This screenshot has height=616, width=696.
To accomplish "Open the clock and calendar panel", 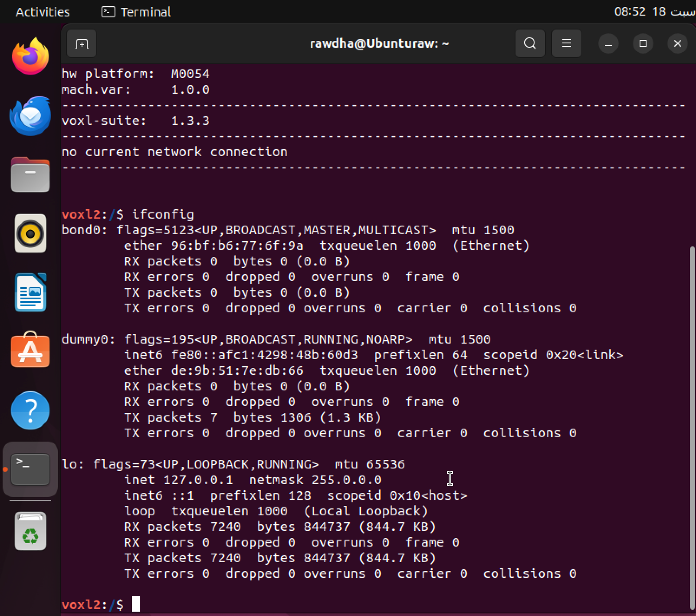I will click(654, 12).
